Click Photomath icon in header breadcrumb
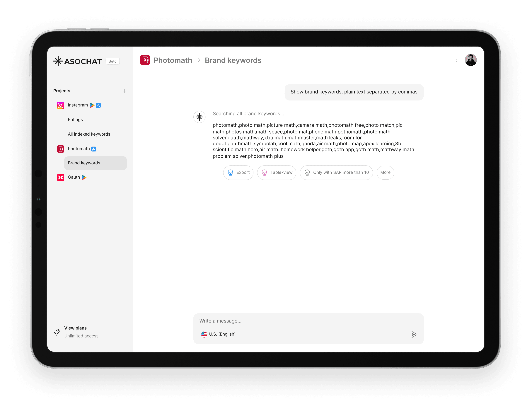The height and width of the screenshot is (399, 532). pos(145,60)
